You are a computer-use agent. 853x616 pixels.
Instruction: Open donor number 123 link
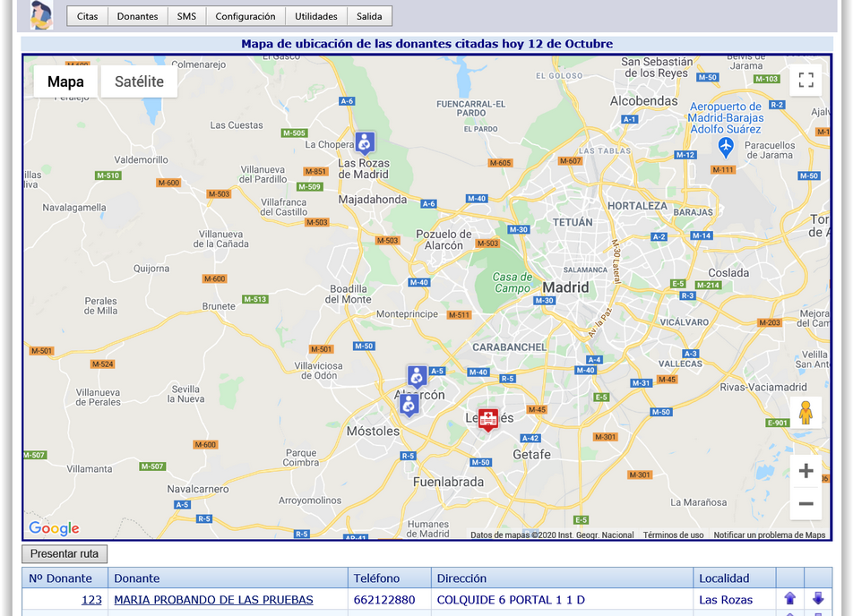pyautogui.click(x=91, y=600)
